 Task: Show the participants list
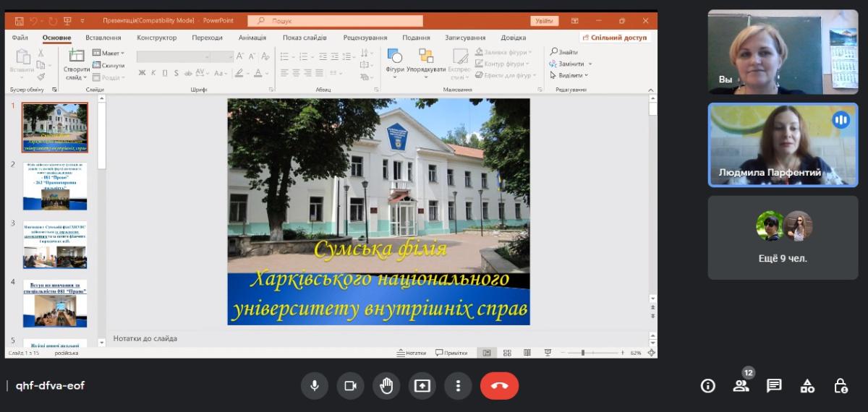point(741,386)
